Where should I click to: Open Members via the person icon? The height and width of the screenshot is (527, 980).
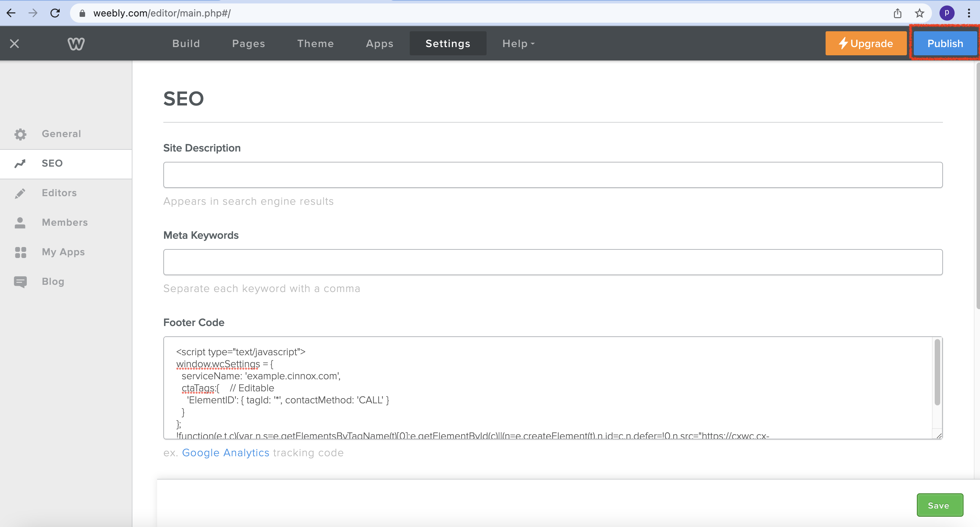click(20, 223)
